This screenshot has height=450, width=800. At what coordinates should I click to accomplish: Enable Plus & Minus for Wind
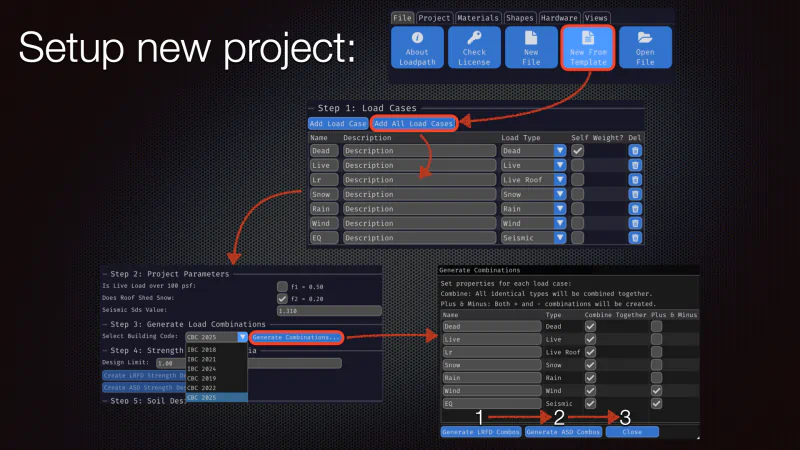(657, 390)
